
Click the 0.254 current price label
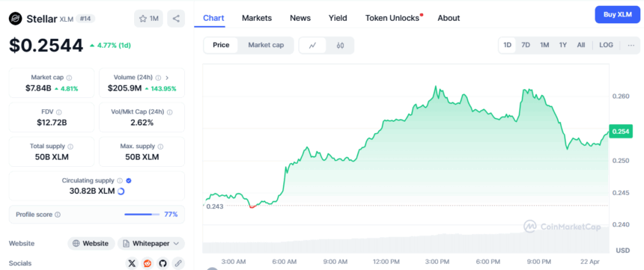(x=620, y=132)
